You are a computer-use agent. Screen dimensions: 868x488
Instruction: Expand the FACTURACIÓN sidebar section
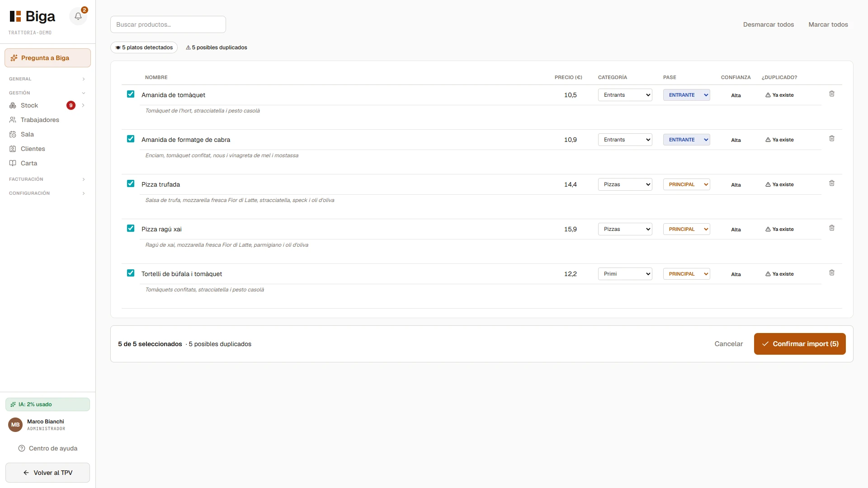47,179
